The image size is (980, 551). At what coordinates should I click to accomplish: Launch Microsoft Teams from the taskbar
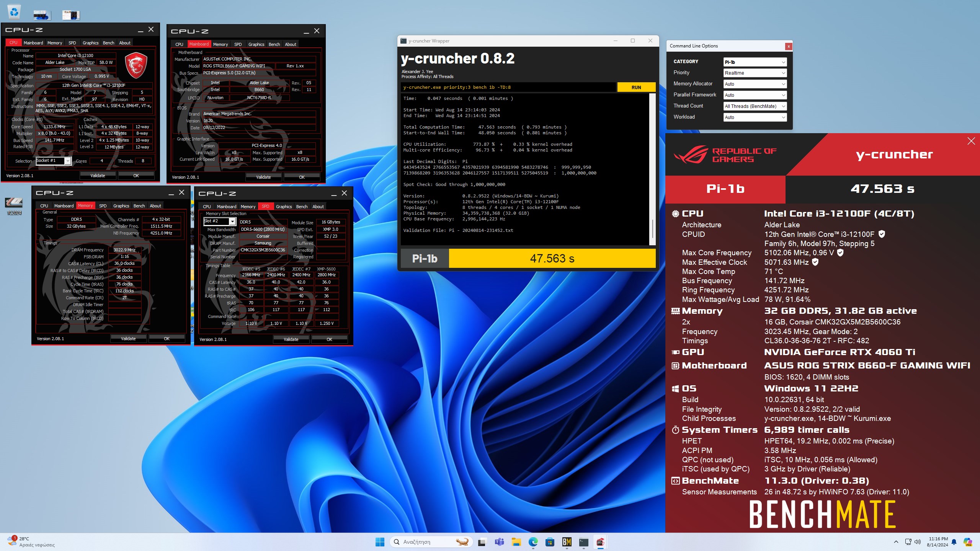point(499,542)
